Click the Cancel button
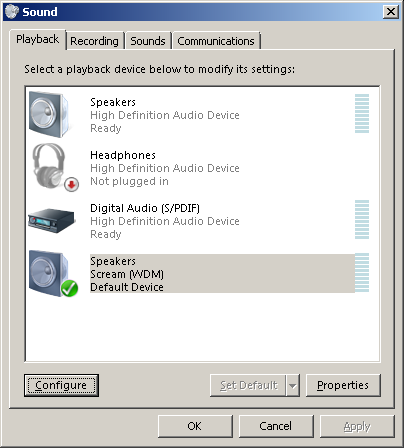This screenshot has height=448, width=404. (x=276, y=426)
